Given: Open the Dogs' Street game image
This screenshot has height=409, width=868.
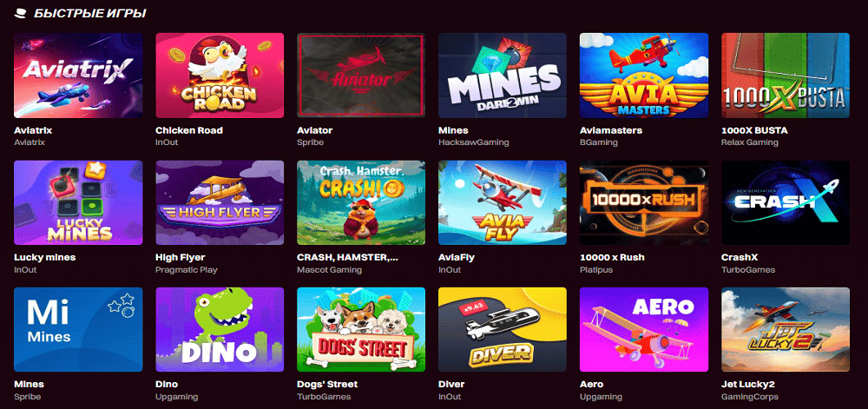Looking at the screenshot, I should (x=361, y=329).
